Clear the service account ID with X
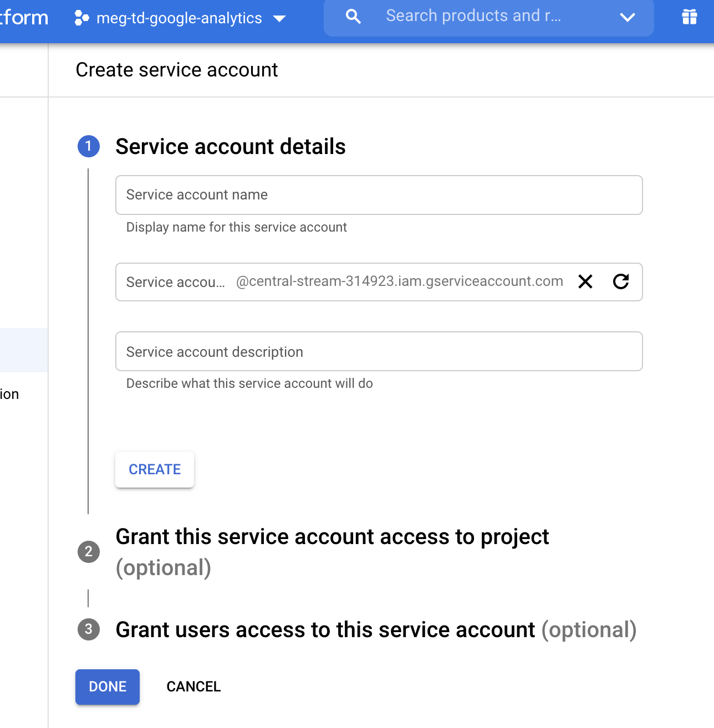The width and height of the screenshot is (714, 728). (x=585, y=281)
